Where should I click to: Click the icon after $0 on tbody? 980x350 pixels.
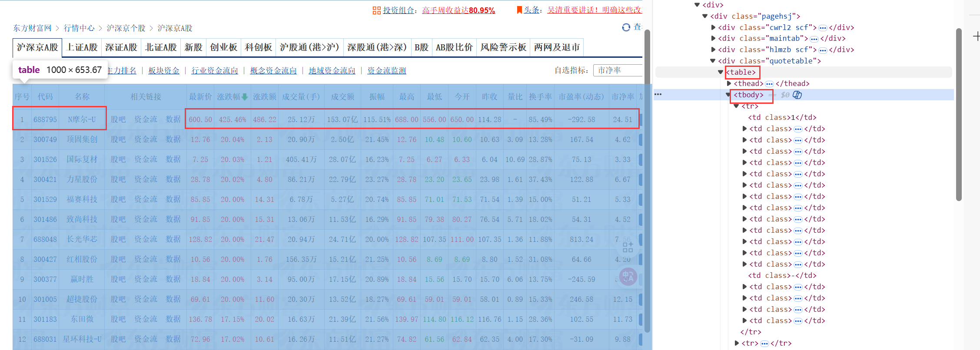[x=797, y=95]
